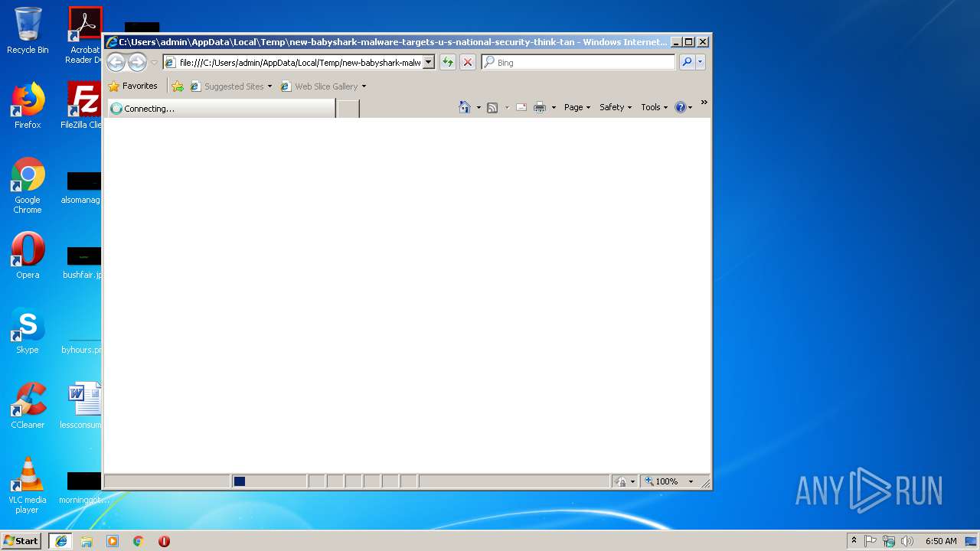Select the bushfair image file on desktop
The height and width of the screenshot is (551, 980).
coord(83,262)
